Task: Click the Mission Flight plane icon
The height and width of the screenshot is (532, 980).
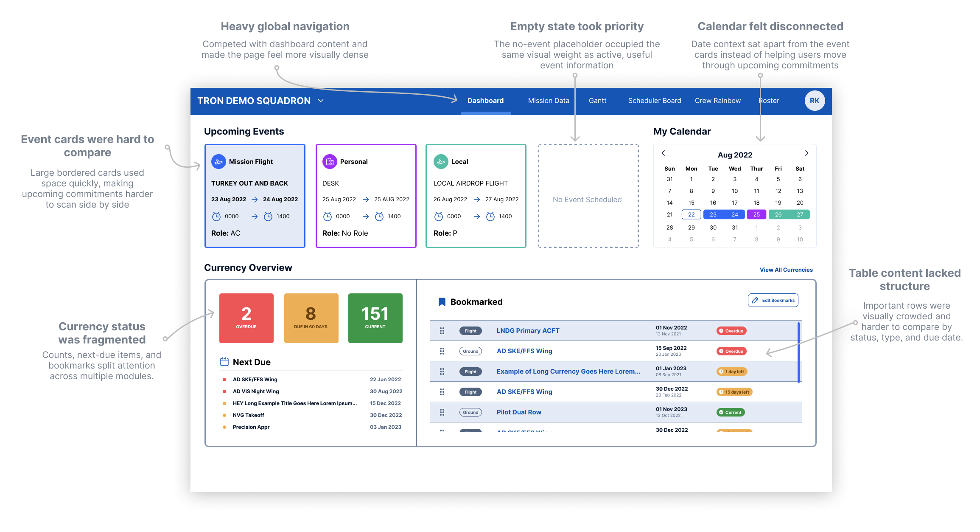Action: (218, 162)
